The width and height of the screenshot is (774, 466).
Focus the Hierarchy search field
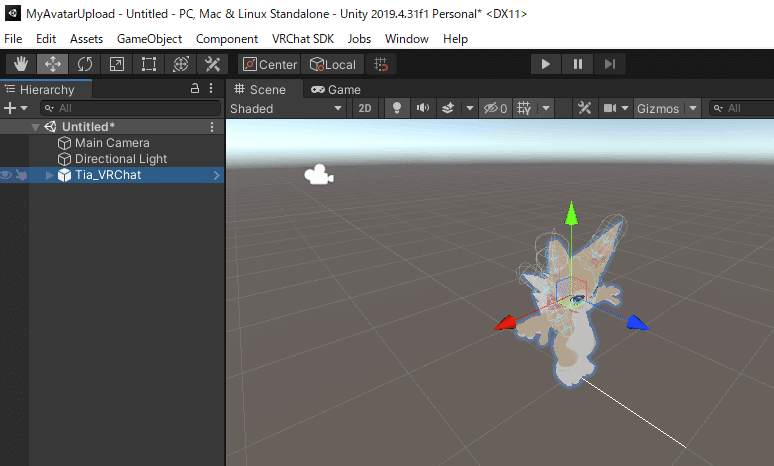point(131,108)
